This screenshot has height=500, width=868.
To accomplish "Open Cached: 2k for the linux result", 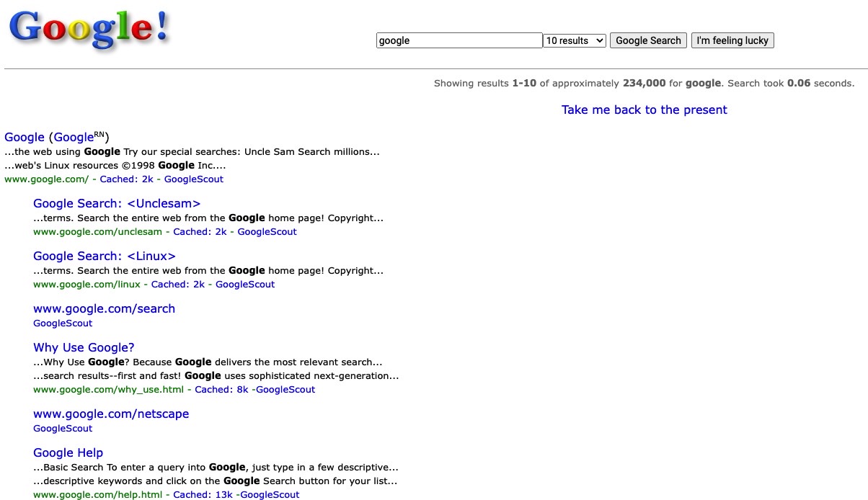I will coord(178,284).
